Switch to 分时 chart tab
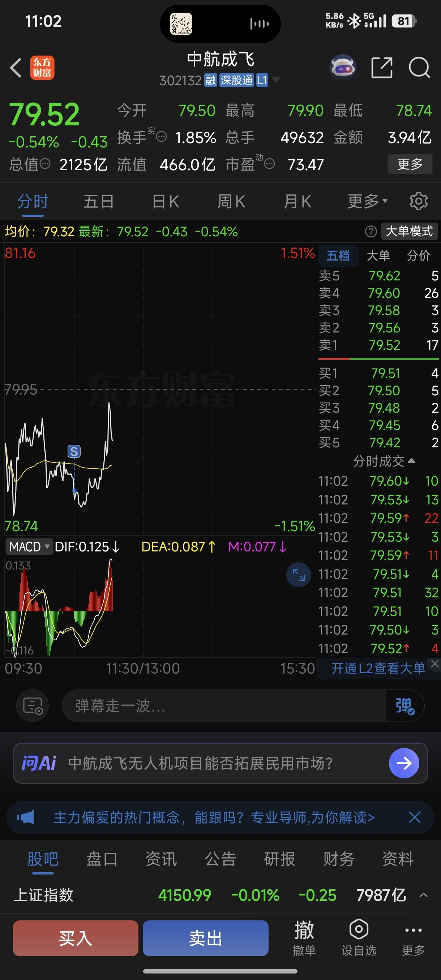 click(33, 201)
